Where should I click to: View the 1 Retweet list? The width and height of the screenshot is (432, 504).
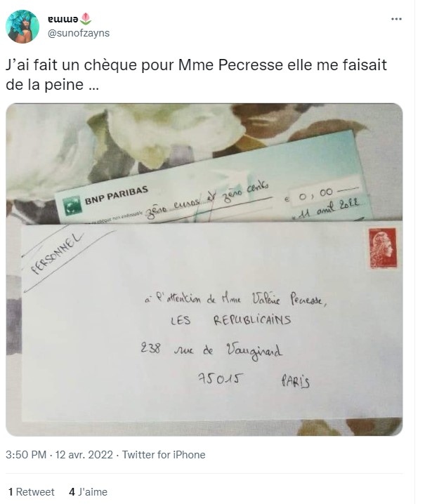[32, 492]
